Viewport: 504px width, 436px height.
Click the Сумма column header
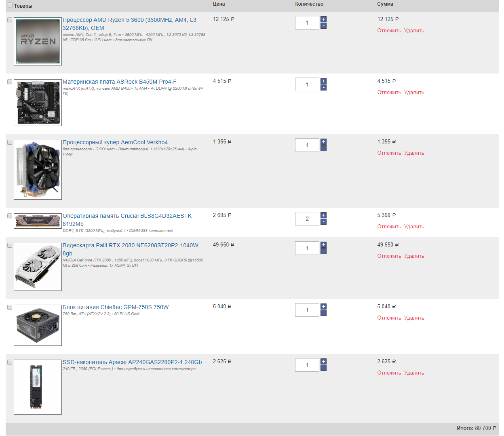(x=385, y=4)
